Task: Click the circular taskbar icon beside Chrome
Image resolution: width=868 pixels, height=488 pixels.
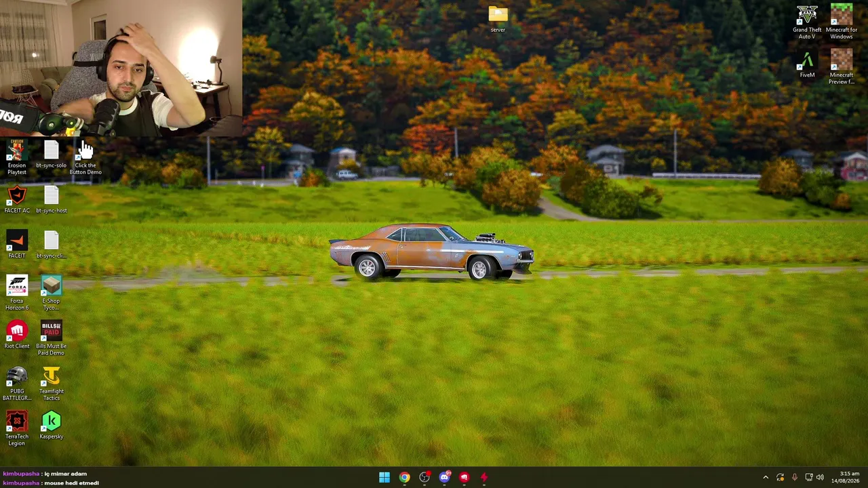Action: (425, 477)
